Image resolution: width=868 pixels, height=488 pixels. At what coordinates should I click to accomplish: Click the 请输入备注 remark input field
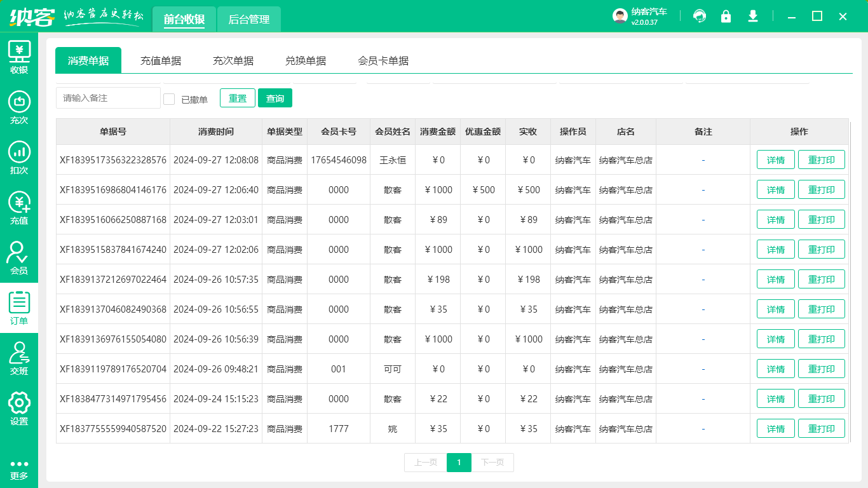(108, 98)
